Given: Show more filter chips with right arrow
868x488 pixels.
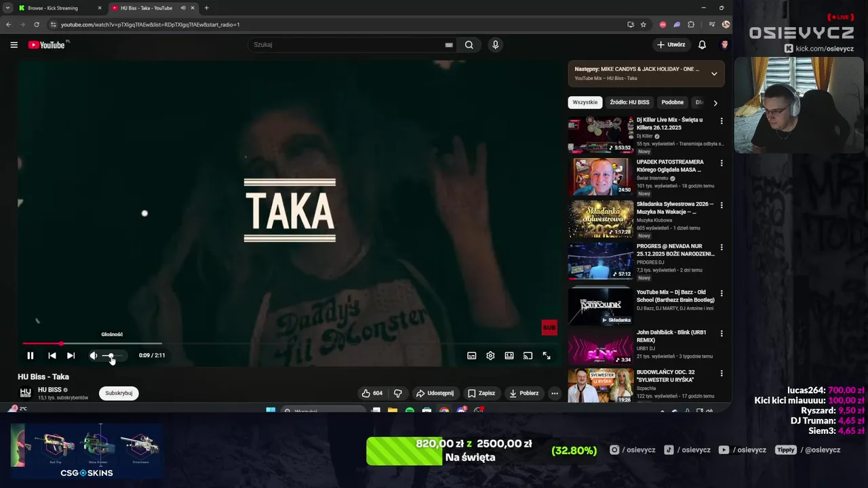Looking at the screenshot, I should pos(715,103).
